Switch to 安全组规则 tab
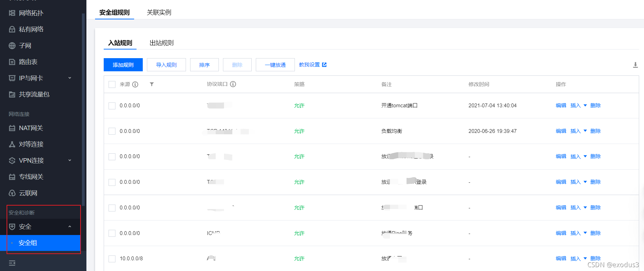The height and width of the screenshot is (271, 644). point(114,12)
